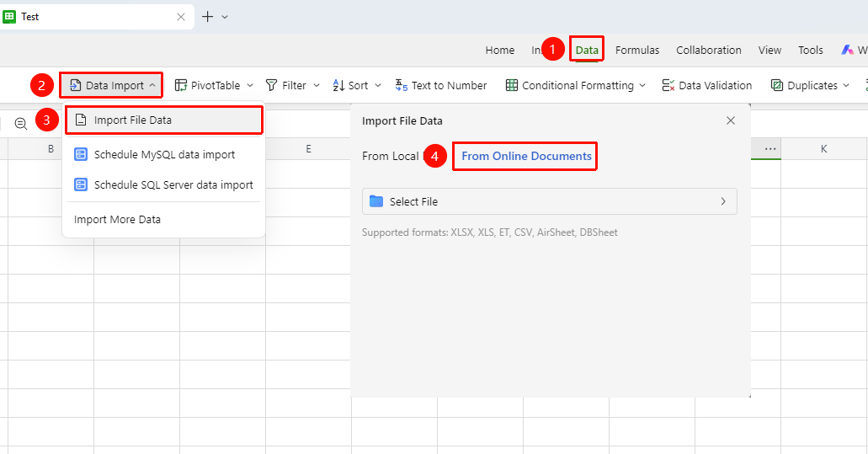Switch to From Local tab
Image resolution: width=868 pixels, height=454 pixels.
click(391, 156)
